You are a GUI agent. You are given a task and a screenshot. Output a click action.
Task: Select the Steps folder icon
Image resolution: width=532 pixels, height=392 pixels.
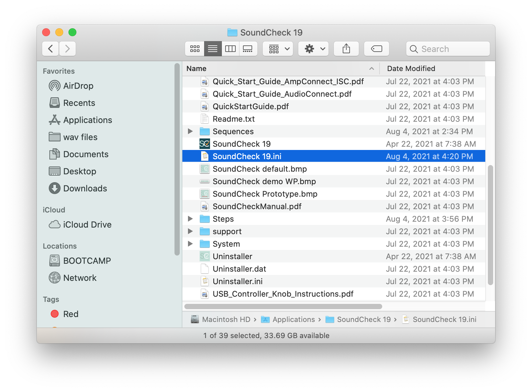[x=205, y=219]
